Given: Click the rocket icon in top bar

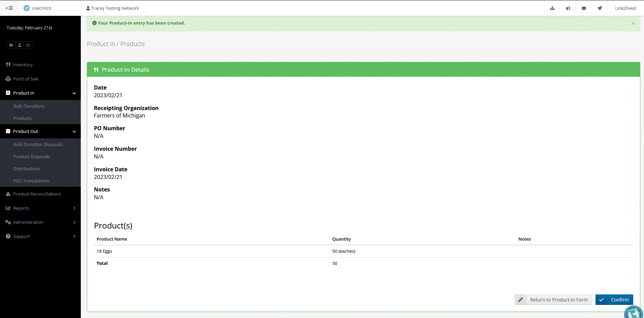Looking at the screenshot, I should (600, 8).
